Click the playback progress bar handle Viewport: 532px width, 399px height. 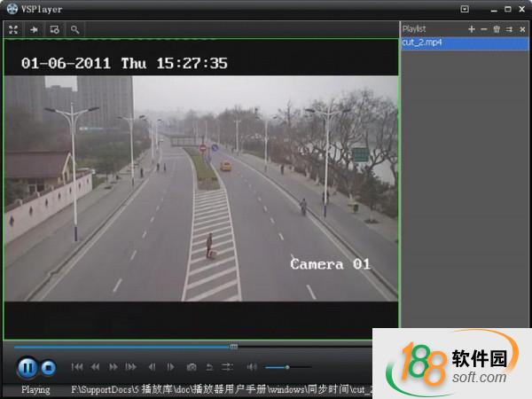tap(234, 347)
